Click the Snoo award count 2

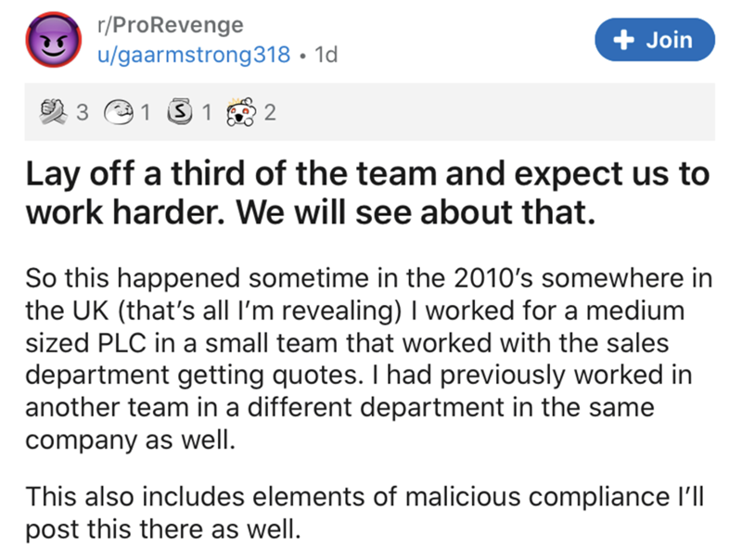(x=270, y=115)
